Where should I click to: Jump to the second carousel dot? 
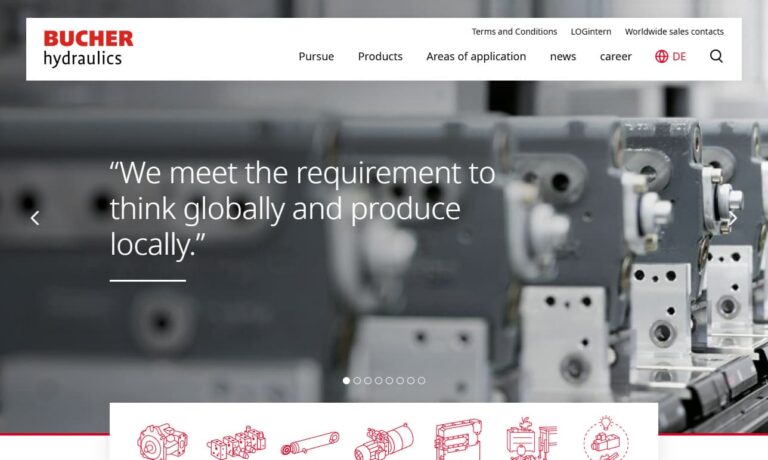click(357, 381)
